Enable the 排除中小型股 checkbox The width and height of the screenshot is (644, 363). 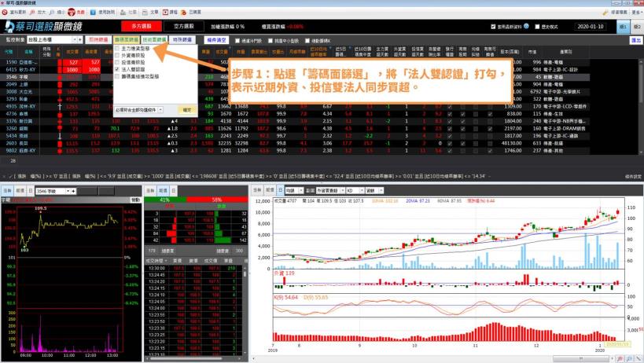tap(270, 41)
